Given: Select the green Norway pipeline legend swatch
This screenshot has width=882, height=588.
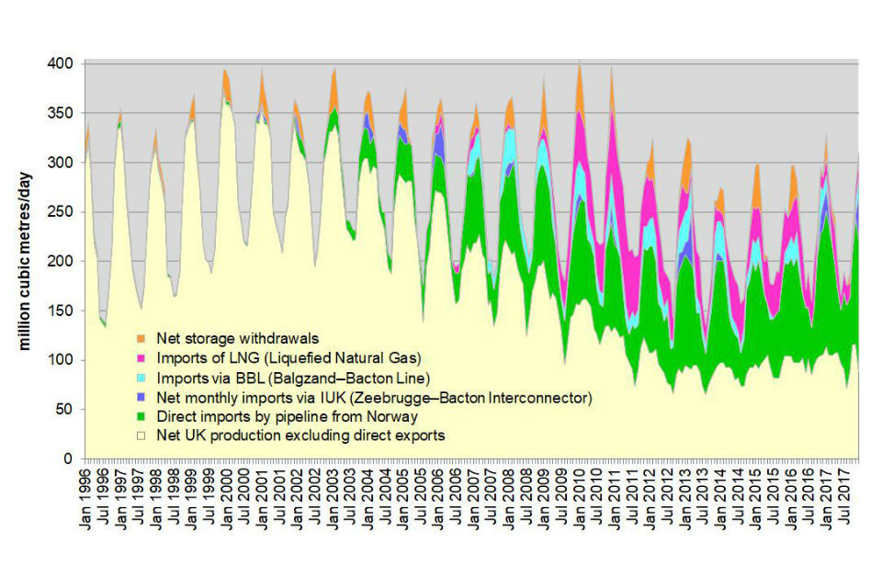Looking at the screenshot, I should pyautogui.click(x=139, y=416).
